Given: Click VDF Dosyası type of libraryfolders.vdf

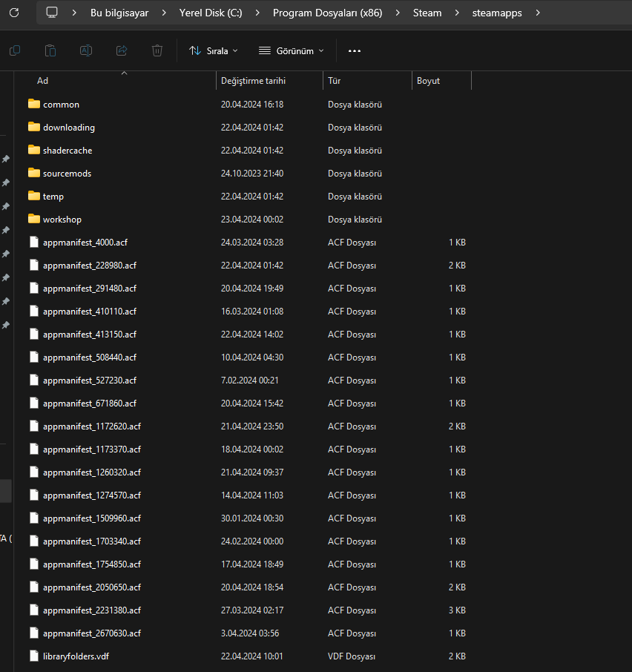Looking at the screenshot, I should click(x=352, y=656).
